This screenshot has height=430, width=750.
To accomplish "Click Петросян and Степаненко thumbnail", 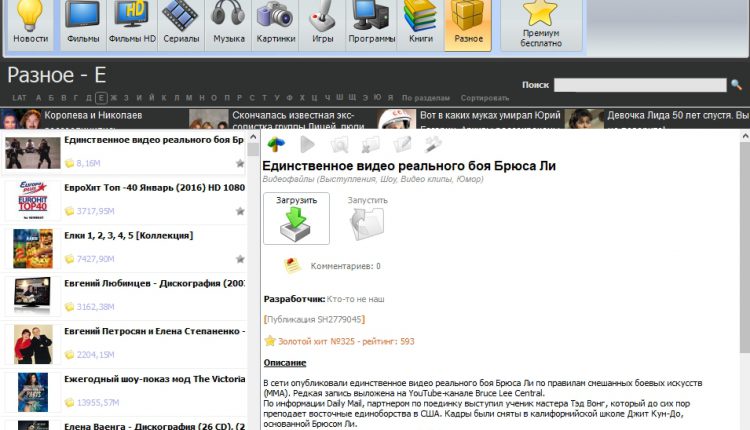I will [x=33, y=344].
